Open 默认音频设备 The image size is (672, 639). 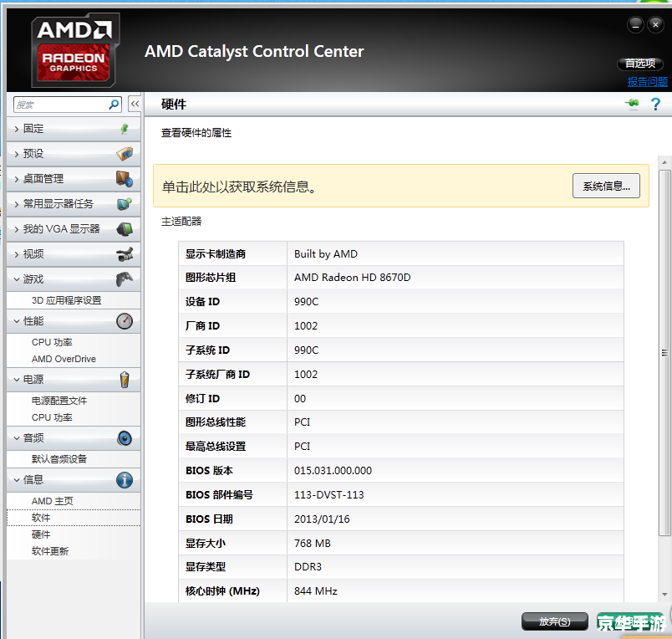tap(59, 459)
